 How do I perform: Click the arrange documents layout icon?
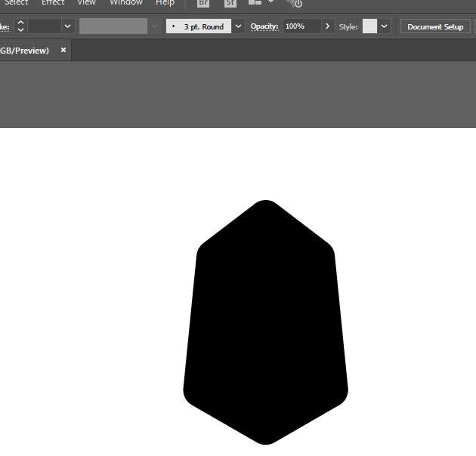(x=255, y=3)
